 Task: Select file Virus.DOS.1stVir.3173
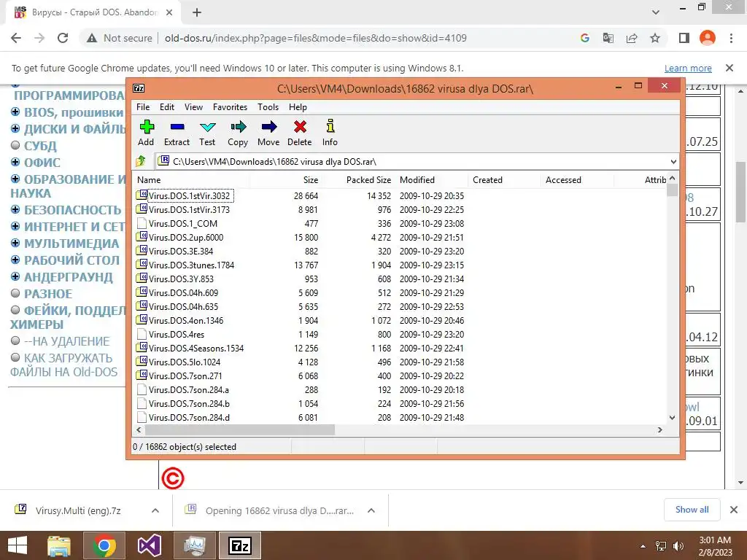tap(189, 209)
